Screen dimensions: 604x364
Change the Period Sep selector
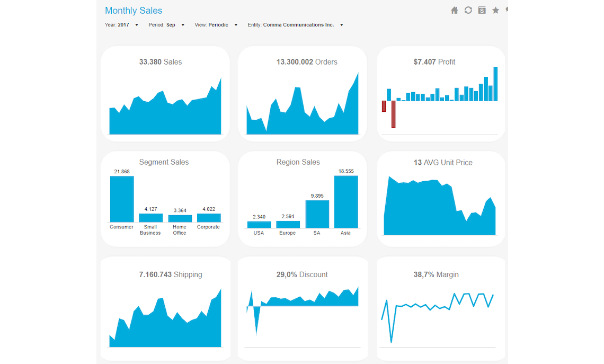[x=166, y=25]
